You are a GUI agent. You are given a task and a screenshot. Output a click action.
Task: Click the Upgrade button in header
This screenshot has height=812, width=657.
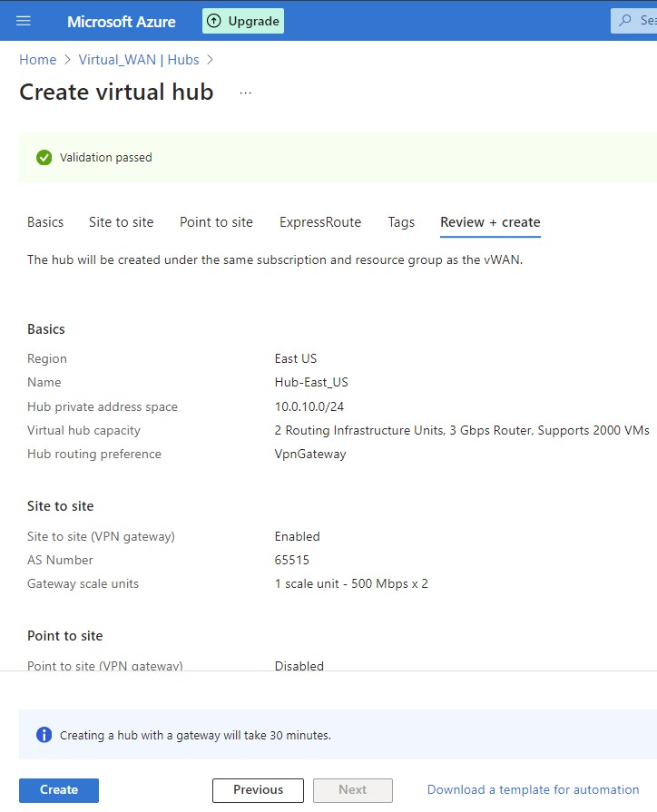[243, 21]
